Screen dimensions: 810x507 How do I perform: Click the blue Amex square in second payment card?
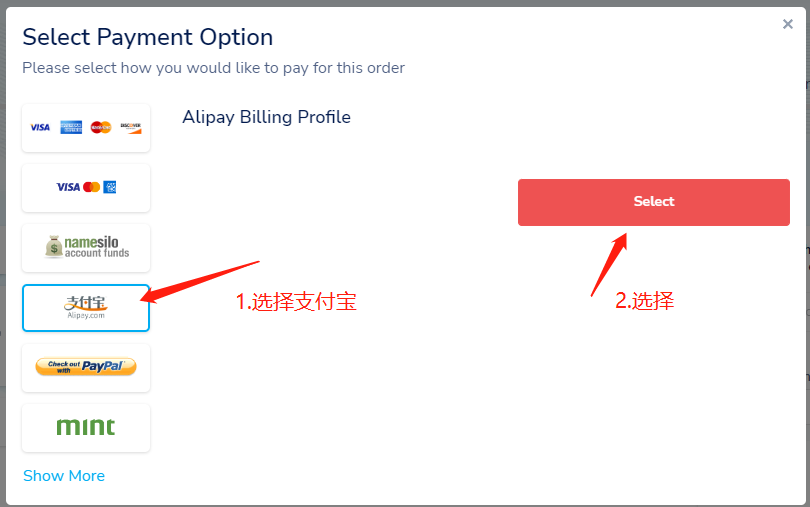pyautogui.click(x=110, y=187)
